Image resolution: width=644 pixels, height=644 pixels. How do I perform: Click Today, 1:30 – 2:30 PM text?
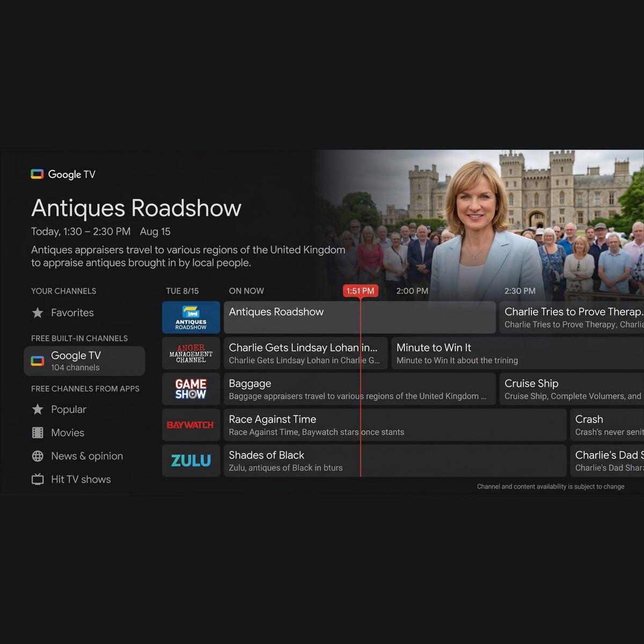[80, 231]
